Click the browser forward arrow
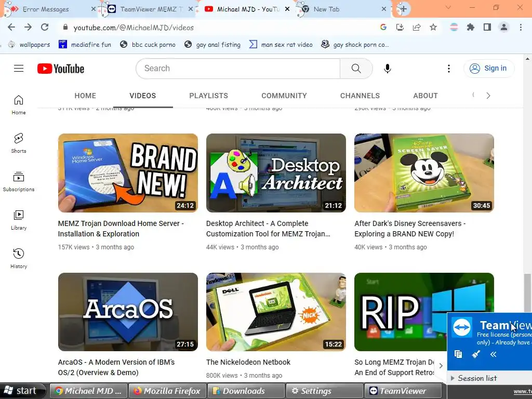Image resolution: width=532 pixels, height=399 pixels. [x=28, y=28]
